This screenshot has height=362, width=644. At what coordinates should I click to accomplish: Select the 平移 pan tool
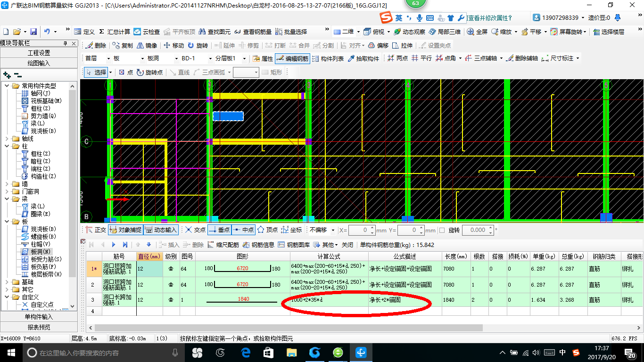click(532, 32)
